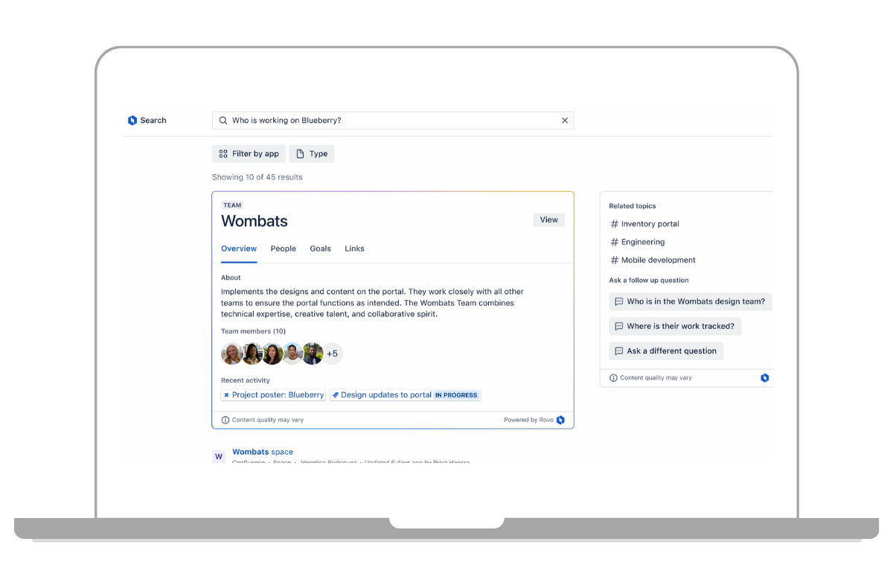
Task: Click Showing 10 of 45 results text
Action: click(257, 177)
